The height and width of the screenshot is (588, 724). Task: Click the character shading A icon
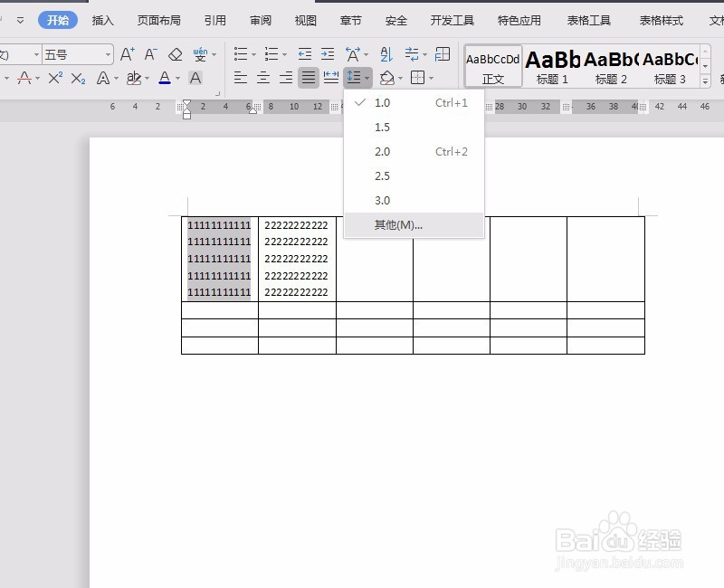[x=195, y=78]
